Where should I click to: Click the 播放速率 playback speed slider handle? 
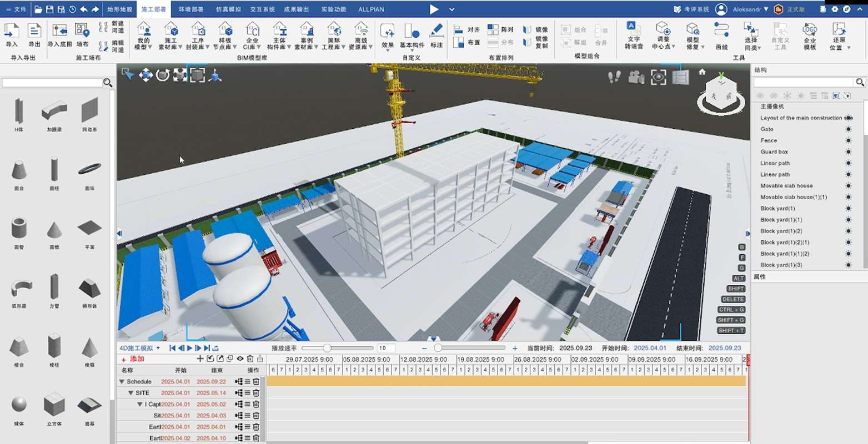click(327, 348)
